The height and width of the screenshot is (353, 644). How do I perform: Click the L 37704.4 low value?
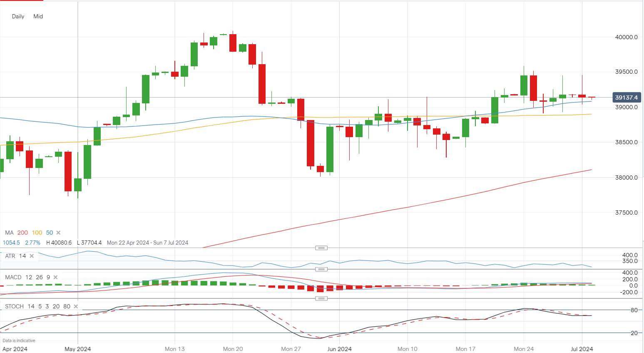pyautogui.click(x=89, y=243)
